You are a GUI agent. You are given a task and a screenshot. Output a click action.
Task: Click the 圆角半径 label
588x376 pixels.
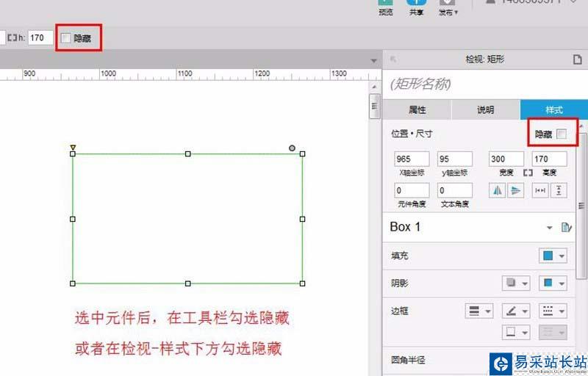pos(408,360)
